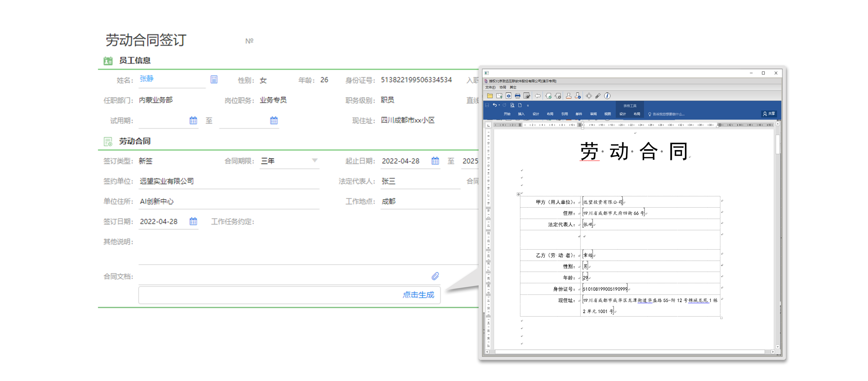
Task: Click the info icon on the toolbar
Action: [608, 96]
